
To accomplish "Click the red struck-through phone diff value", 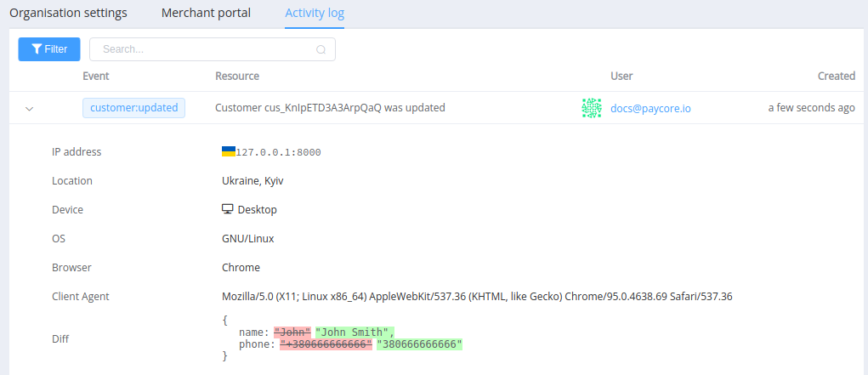I will (326, 344).
